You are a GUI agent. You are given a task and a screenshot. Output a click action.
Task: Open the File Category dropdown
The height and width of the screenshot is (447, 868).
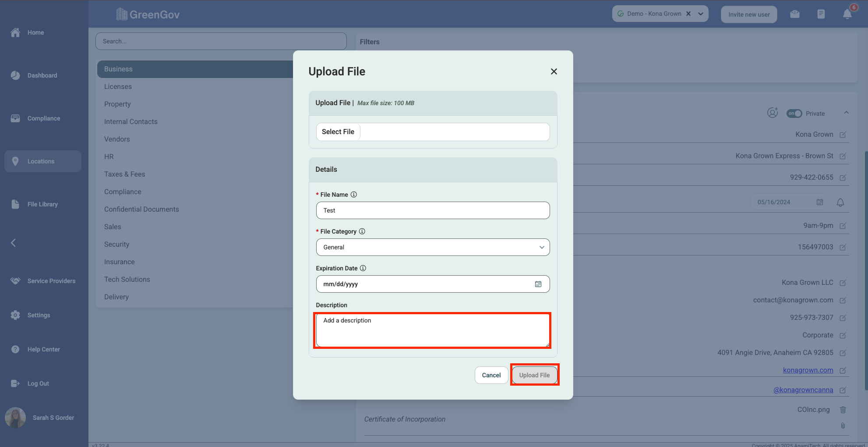(x=433, y=247)
